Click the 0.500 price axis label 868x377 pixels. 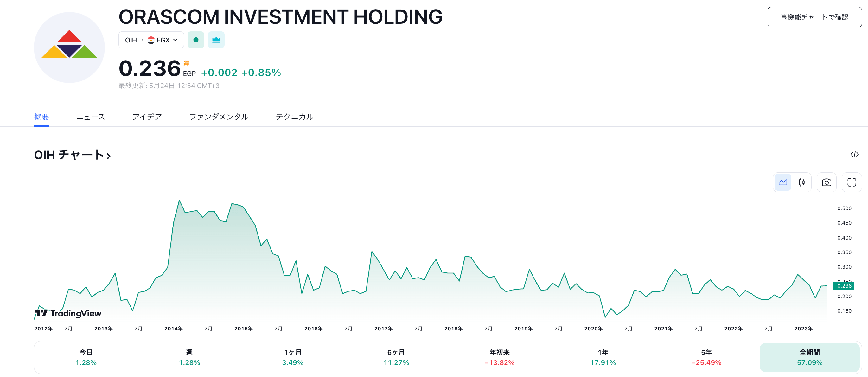pyautogui.click(x=844, y=208)
